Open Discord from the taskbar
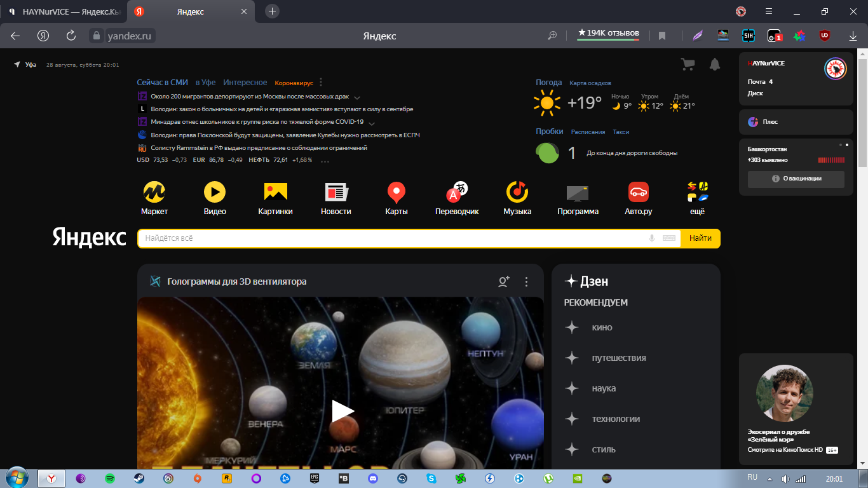The width and height of the screenshot is (868, 488). point(374,478)
